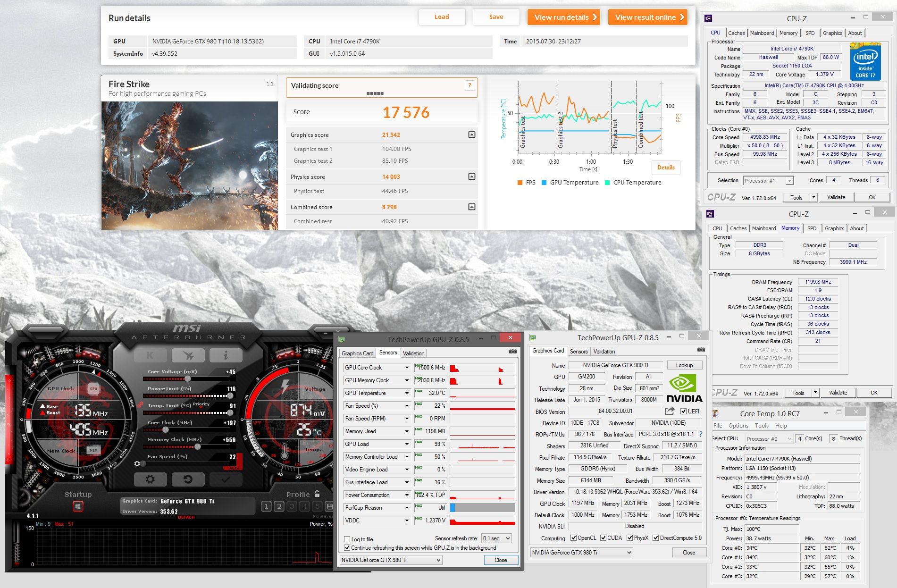Open Sensors tab in GPU-Z Graphics Card window

(578, 351)
